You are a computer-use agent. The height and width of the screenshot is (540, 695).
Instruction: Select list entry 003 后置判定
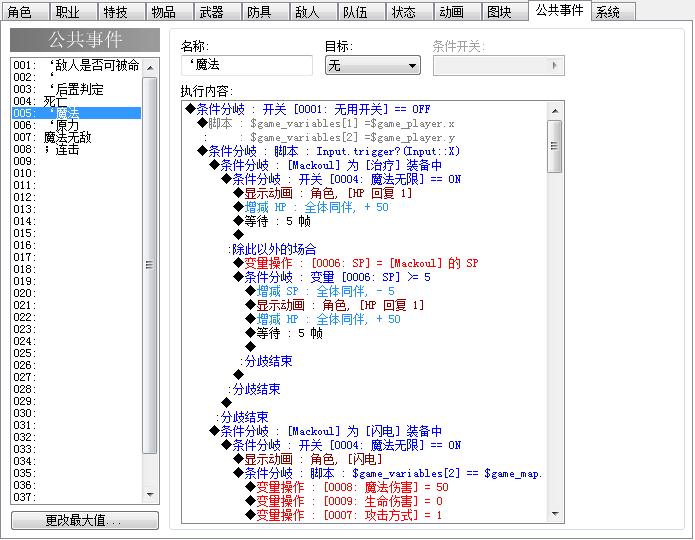[76, 89]
